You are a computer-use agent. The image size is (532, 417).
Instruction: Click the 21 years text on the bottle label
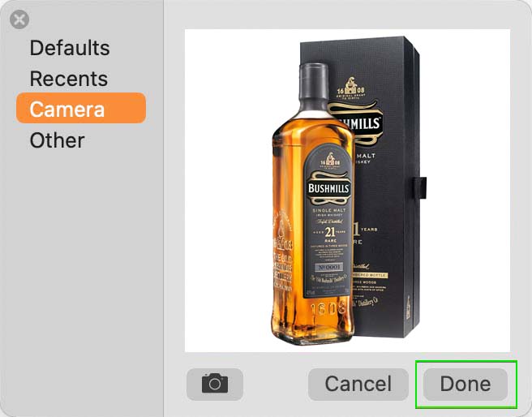(x=330, y=232)
